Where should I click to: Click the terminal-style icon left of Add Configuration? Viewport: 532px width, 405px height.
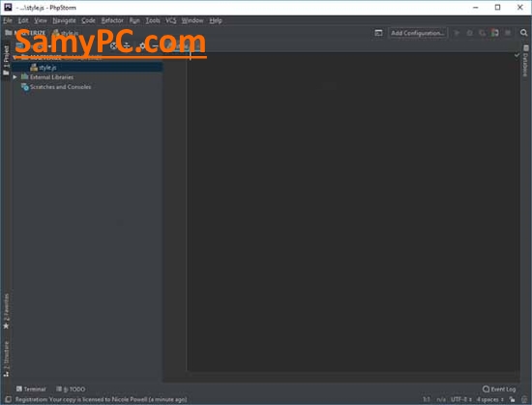pyautogui.click(x=378, y=33)
